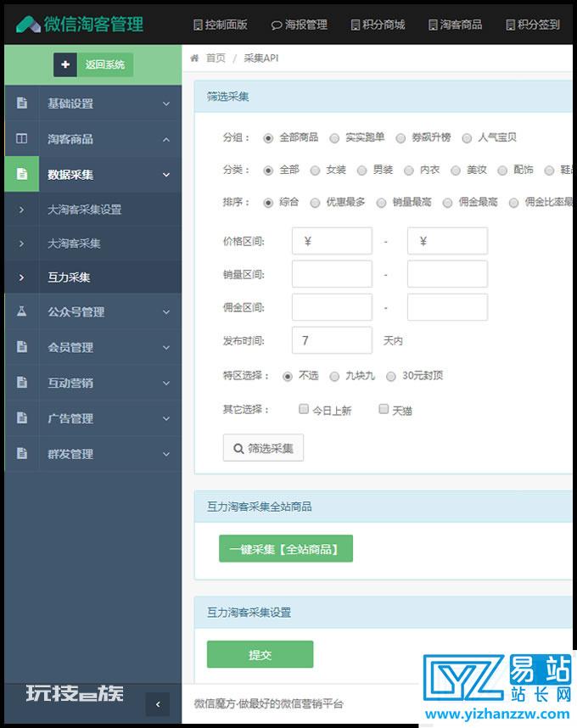This screenshot has height=728, width=577.
Task: Open 大淘客采集设置 submenu item
Action: 85,210
